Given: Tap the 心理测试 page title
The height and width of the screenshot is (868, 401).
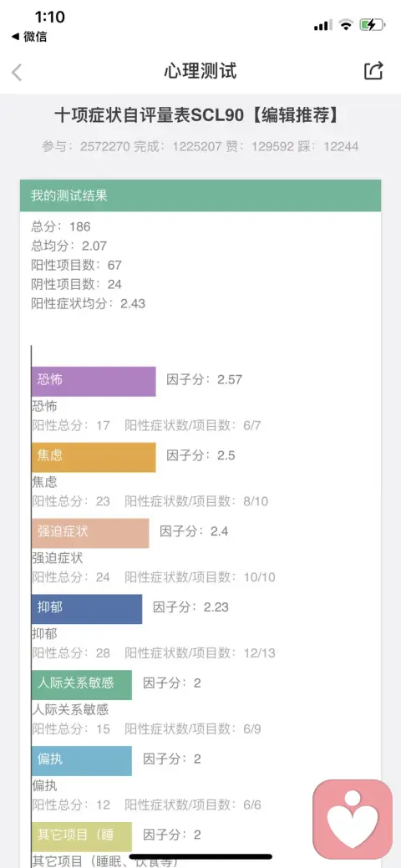Looking at the screenshot, I should point(200,71).
